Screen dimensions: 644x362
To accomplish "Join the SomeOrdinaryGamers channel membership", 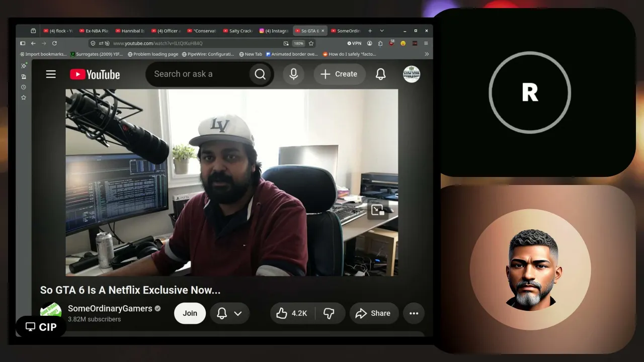I will pyautogui.click(x=190, y=313).
